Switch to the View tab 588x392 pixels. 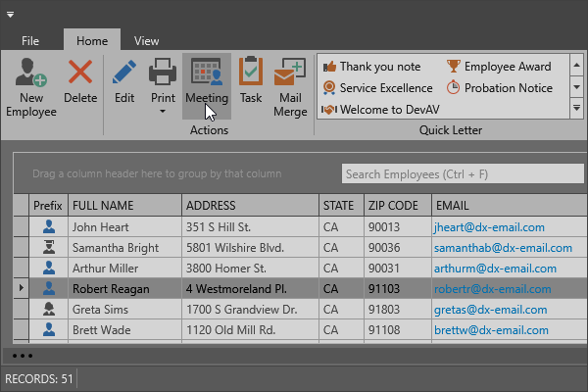click(147, 41)
